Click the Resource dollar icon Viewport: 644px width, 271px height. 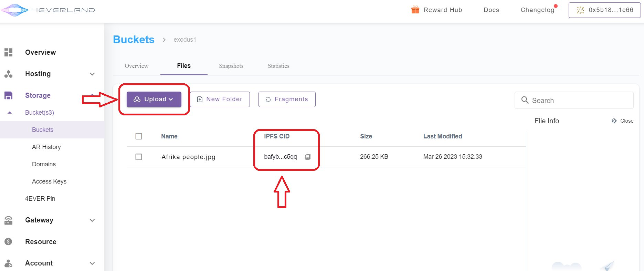9,242
